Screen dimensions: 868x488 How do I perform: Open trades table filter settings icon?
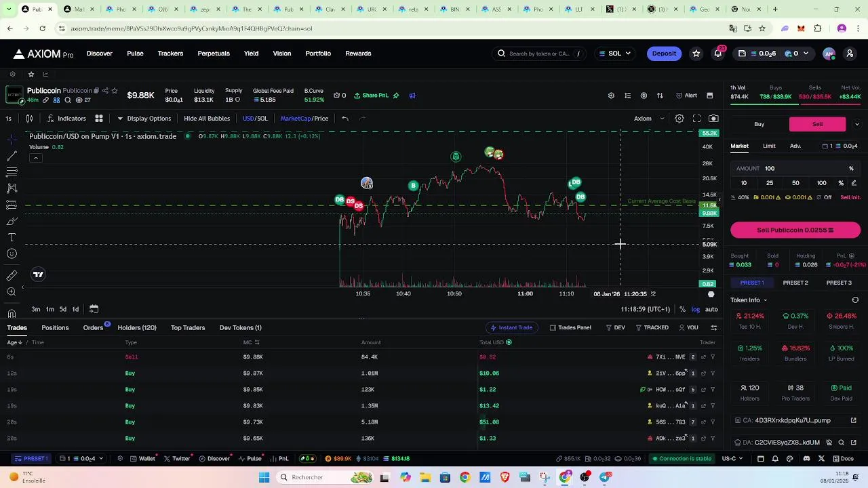pos(713,327)
